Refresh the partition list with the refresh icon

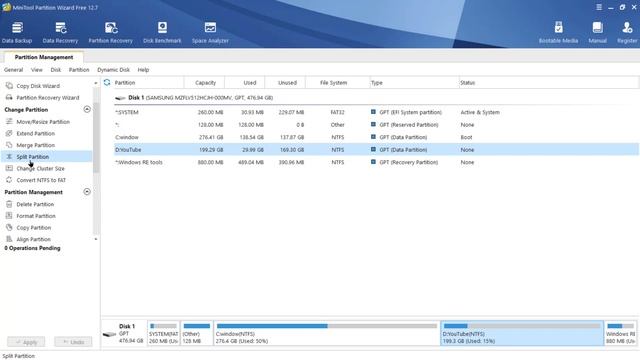click(x=107, y=82)
